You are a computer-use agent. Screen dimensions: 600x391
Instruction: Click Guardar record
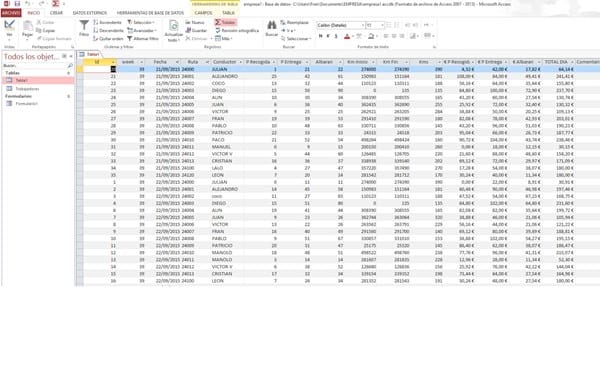[x=196, y=31]
